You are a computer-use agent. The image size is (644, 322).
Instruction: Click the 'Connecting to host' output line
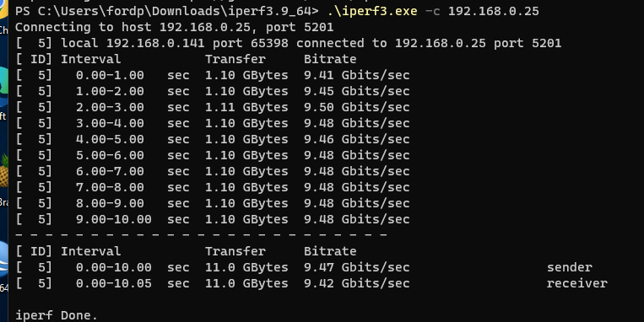pyautogui.click(x=174, y=28)
